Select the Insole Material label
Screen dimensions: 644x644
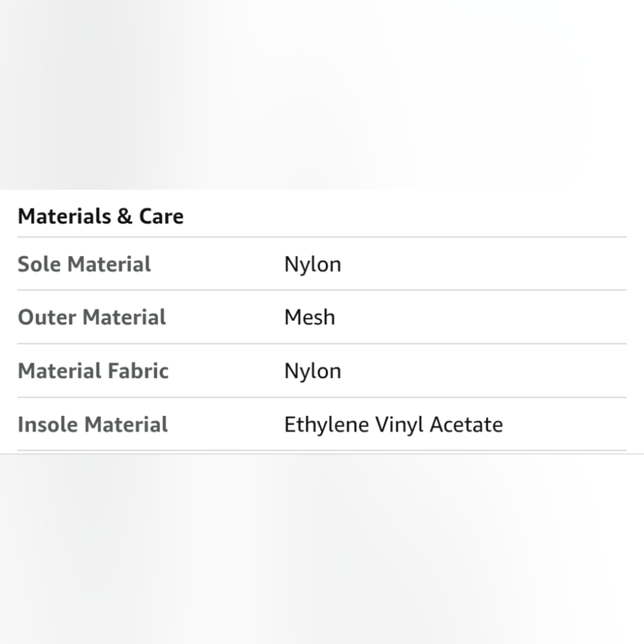93,424
